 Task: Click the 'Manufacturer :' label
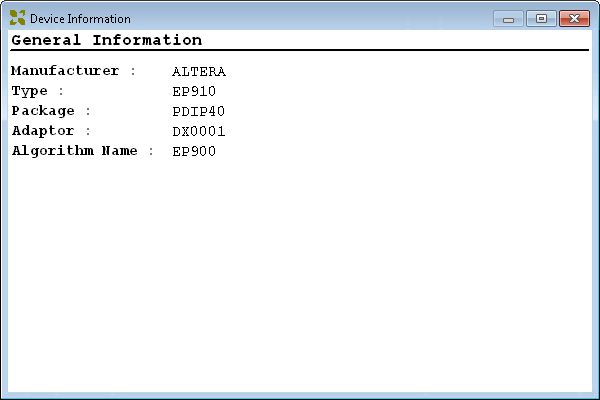[x=73, y=71]
